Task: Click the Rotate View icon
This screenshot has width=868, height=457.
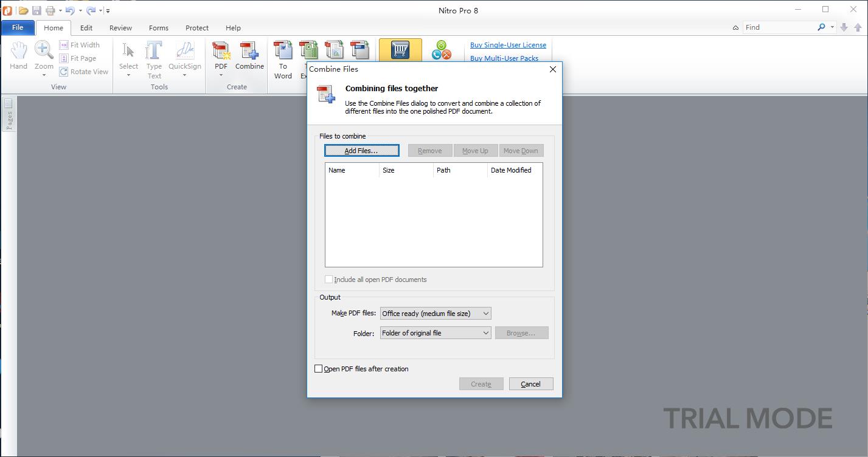Action: pos(64,72)
